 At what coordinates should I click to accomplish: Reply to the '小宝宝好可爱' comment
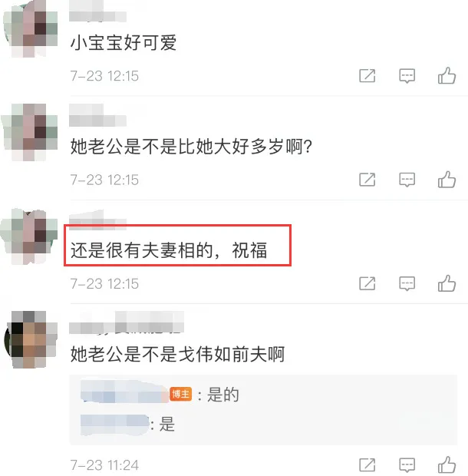pyautogui.click(x=407, y=76)
